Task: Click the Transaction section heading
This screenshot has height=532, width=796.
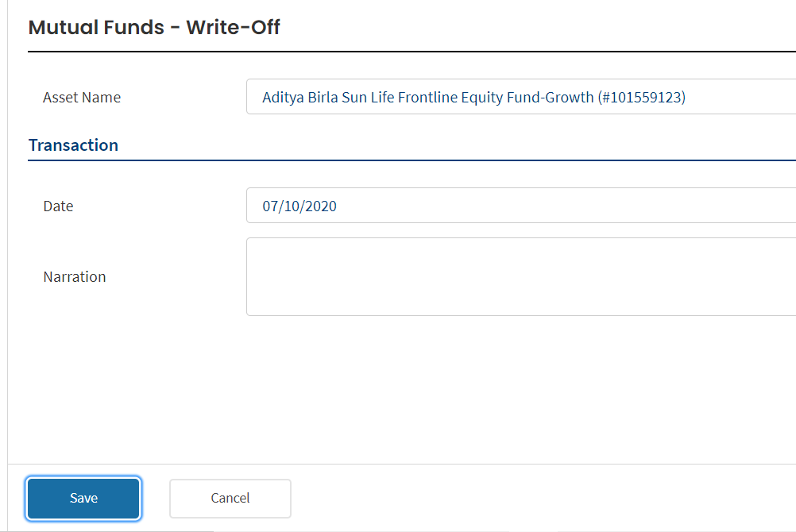Action: coord(73,145)
